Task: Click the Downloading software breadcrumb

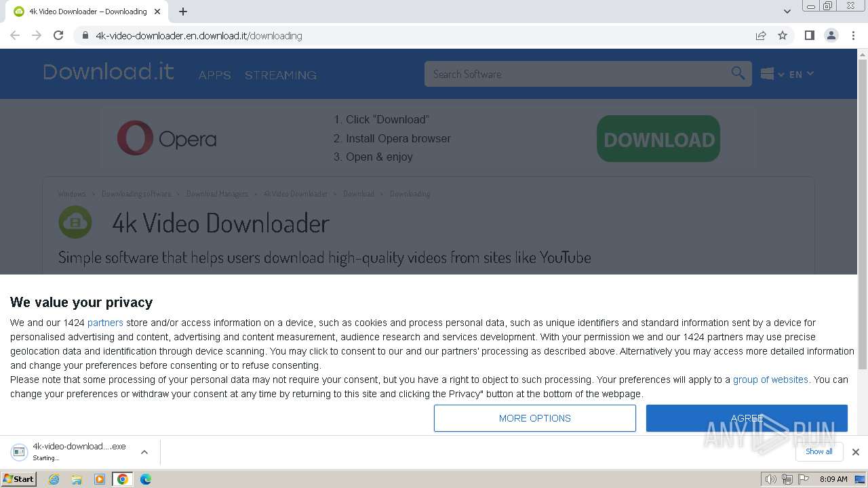Action: coord(136,194)
